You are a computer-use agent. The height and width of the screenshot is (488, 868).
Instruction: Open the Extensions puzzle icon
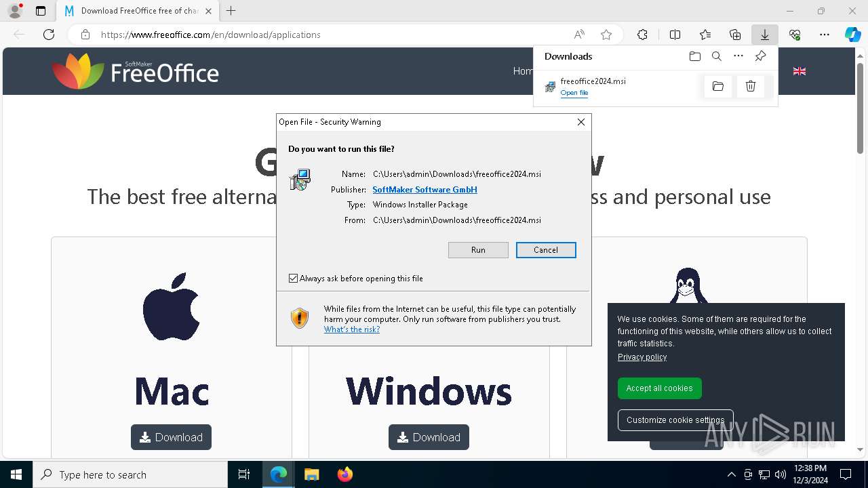(x=642, y=35)
